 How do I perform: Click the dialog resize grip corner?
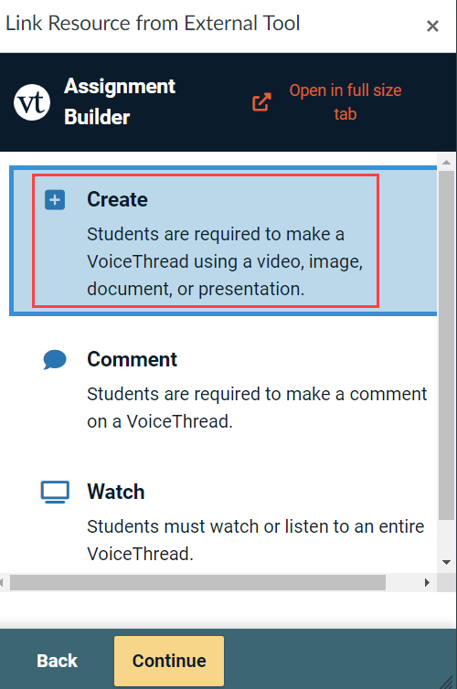coord(448,680)
